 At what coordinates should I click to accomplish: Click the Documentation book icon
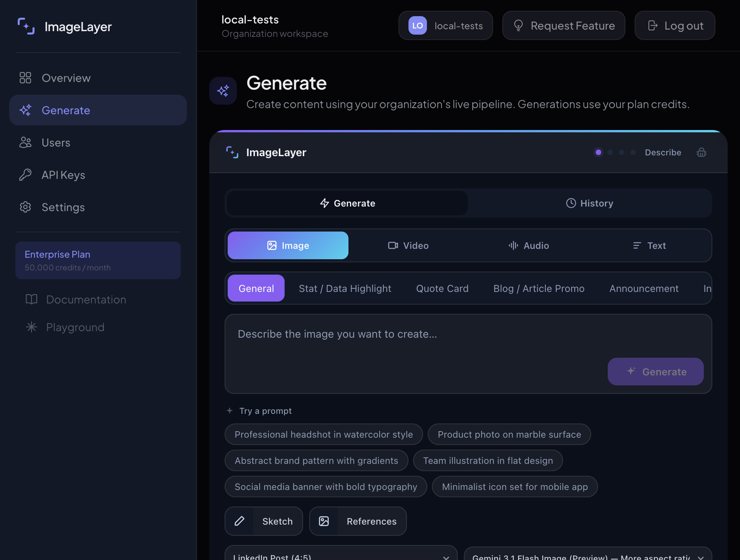click(32, 299)
